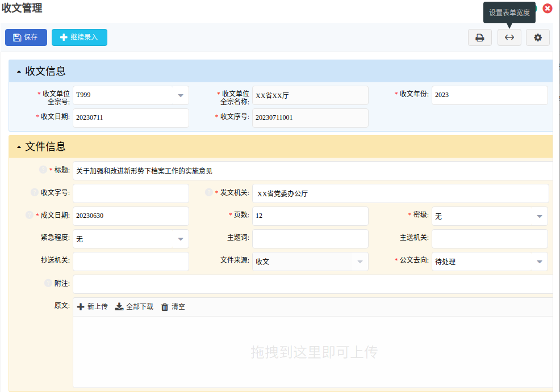The height and width of the screenshot is (392, 560).
Task: Click the drag-and-drop upload area
Action: coord(313,352)
